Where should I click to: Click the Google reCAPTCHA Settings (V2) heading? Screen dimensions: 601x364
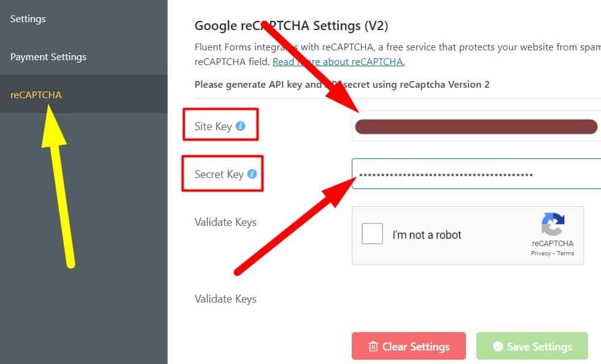point(291,26)
